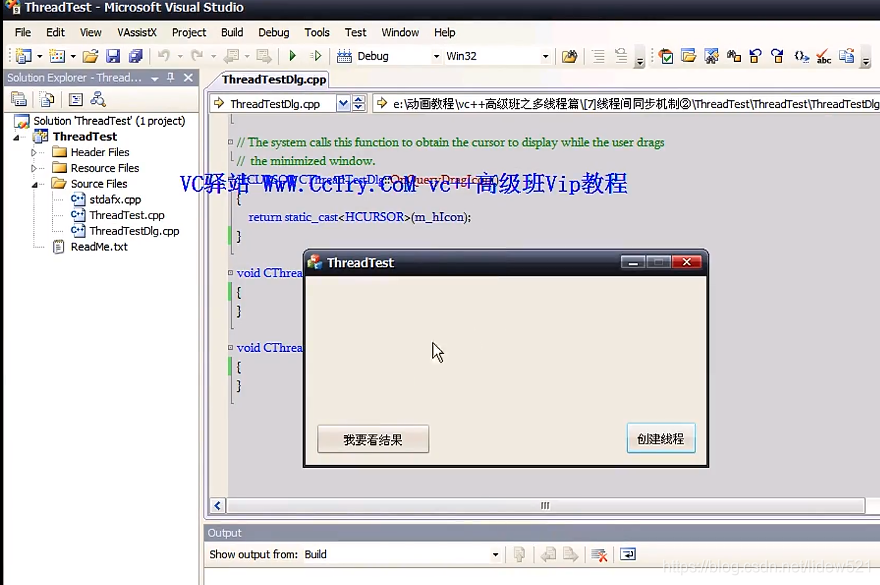This screenshot has width=880, height=585.
Task: Select ThreadTest.cpp in the Solution Explorer
Action: 127,215
